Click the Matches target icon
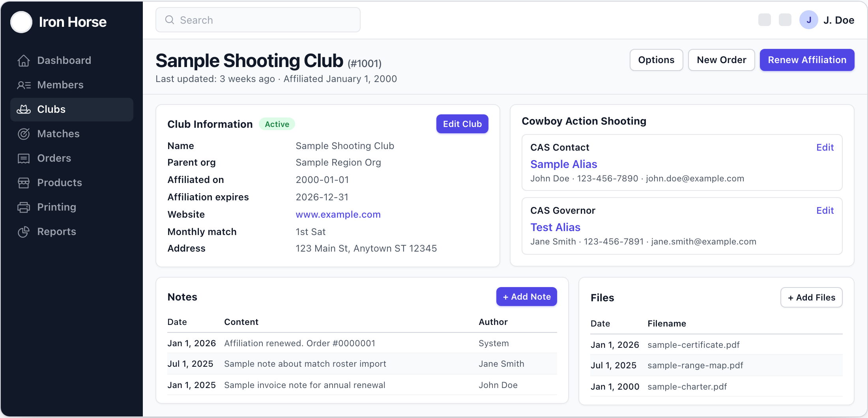 click(24, 134)
